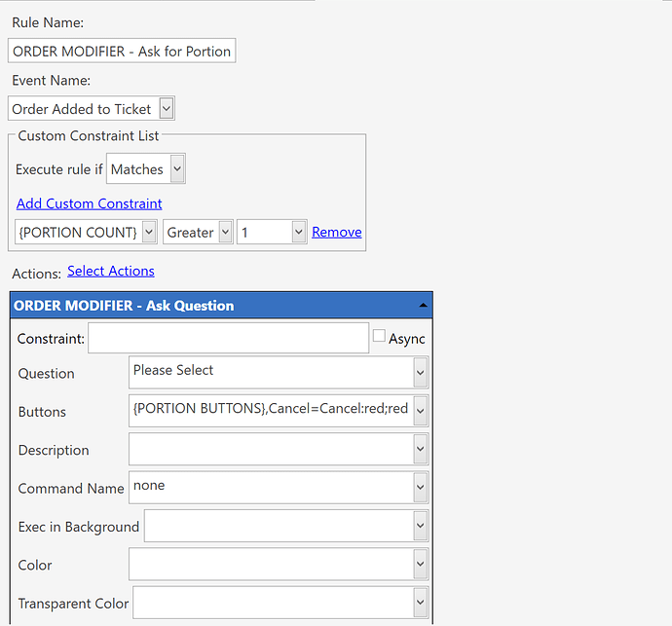This screenshot has height=626, width=672.
Task: Click the Add Custom Constraint link
Action: coord(90,203)
